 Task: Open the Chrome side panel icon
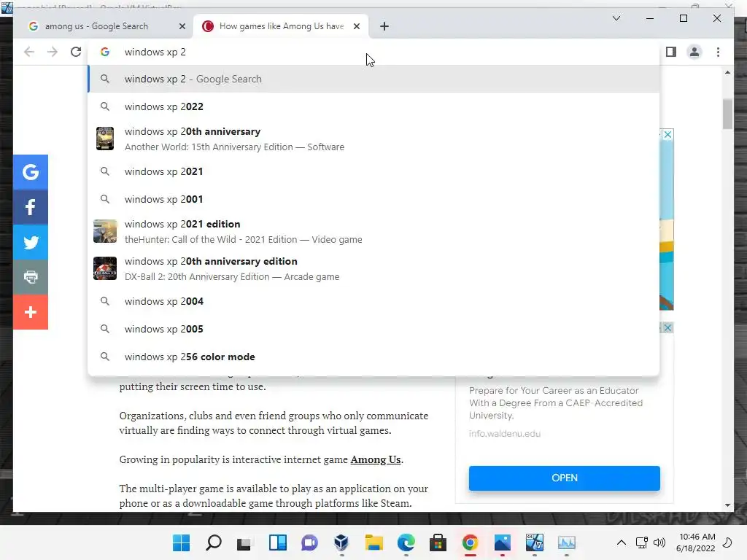[671, 52]
